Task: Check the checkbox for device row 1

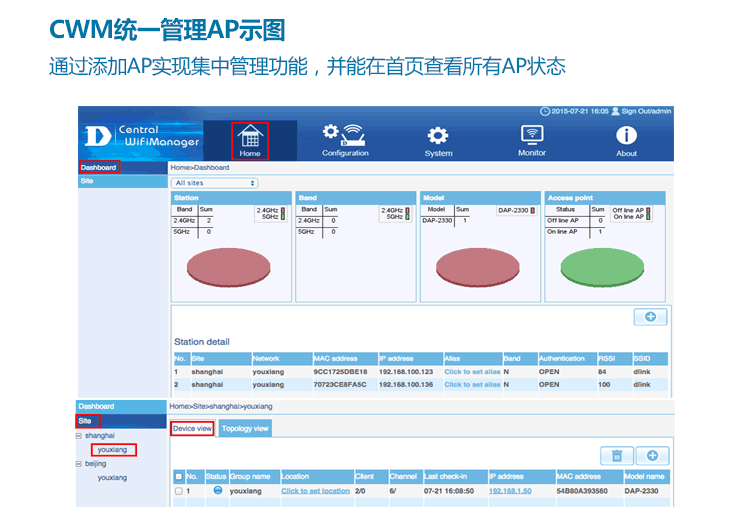Action: pyautogui.click(x=178, y=491)
